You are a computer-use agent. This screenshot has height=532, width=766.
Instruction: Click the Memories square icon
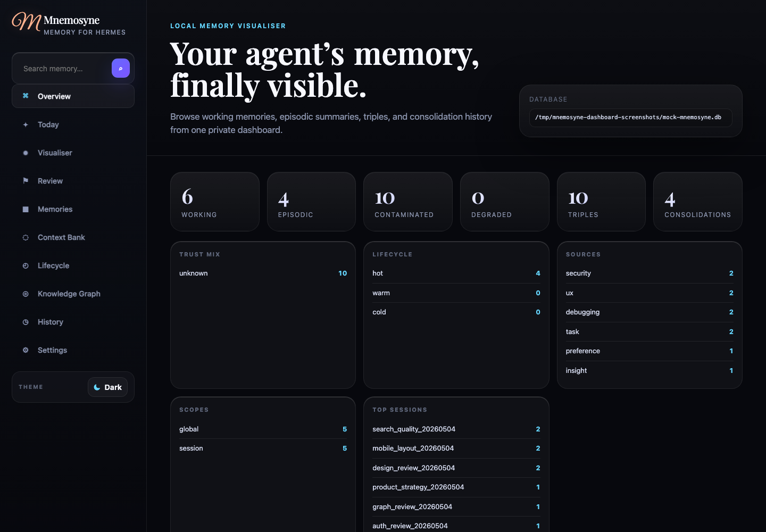[x=26, y=209]
